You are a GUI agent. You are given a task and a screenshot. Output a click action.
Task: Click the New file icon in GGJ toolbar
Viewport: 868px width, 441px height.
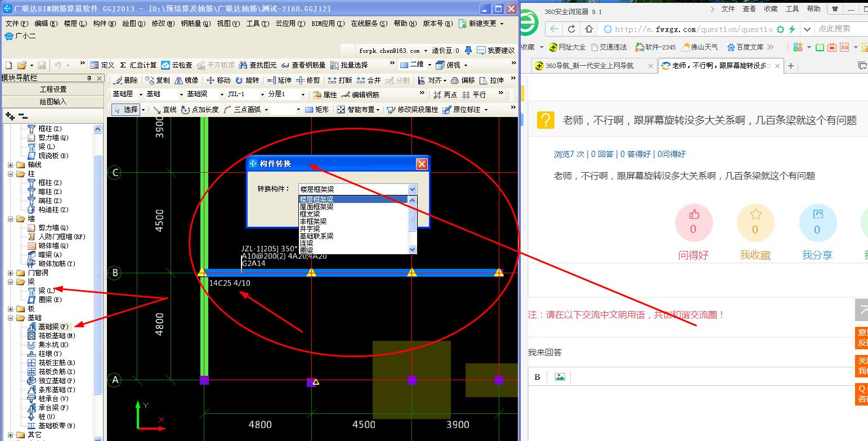point(8,65)
